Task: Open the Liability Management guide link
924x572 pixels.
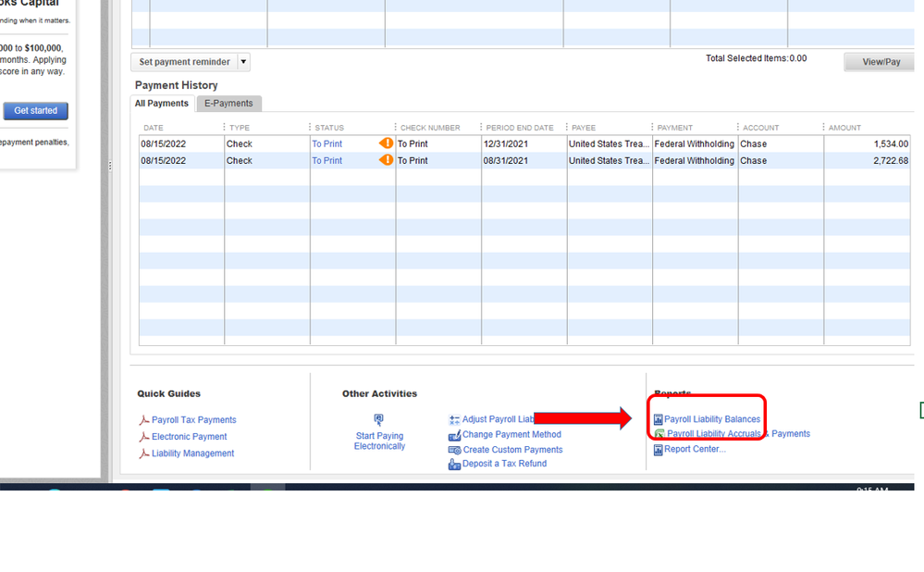Action: (x=192, y=453)
